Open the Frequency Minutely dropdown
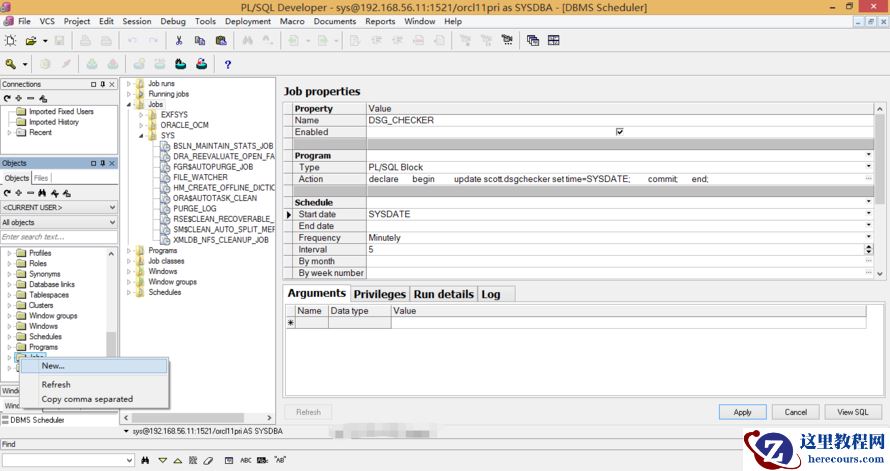Viewport: 890px width, 471px height. tap(868, 237)
